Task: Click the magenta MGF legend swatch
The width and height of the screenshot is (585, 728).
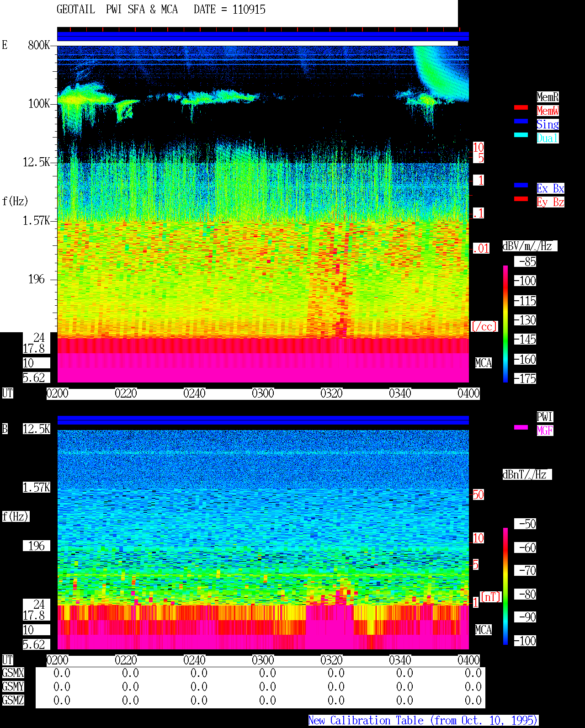Action: click(521, 427)
